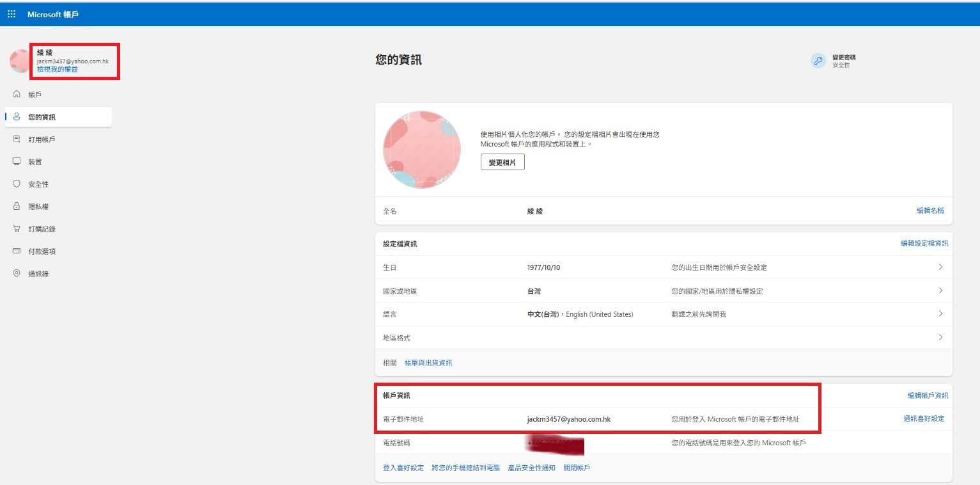Viewport: 980px width, 485px height.
Task: Click the 您的資訊 page heading
Action: (398, 60)
